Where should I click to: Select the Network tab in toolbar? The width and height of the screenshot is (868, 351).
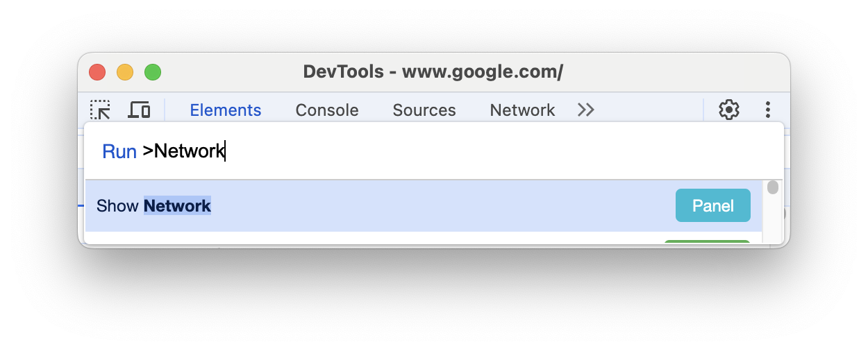tap(522, 110)
